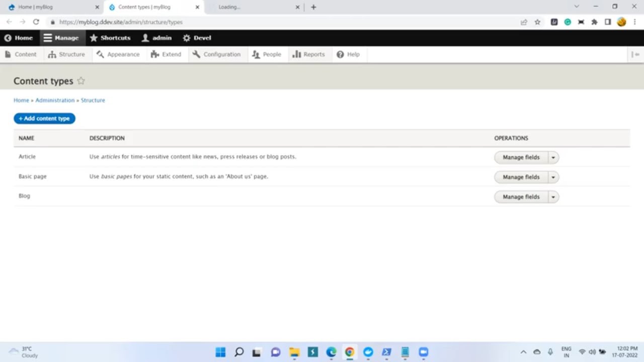
Task: Open taskbar Search
Action: (x=239, y=352)
